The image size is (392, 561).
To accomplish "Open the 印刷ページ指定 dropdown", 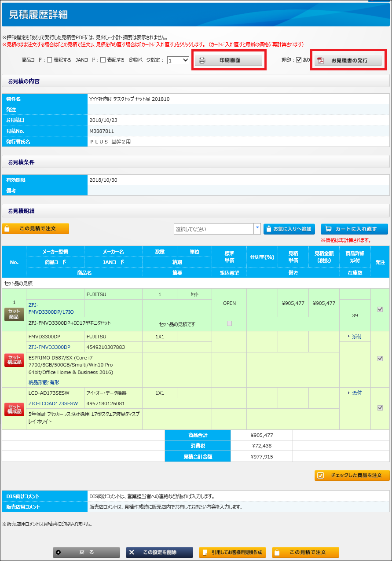I will click(x=178, y=60).
